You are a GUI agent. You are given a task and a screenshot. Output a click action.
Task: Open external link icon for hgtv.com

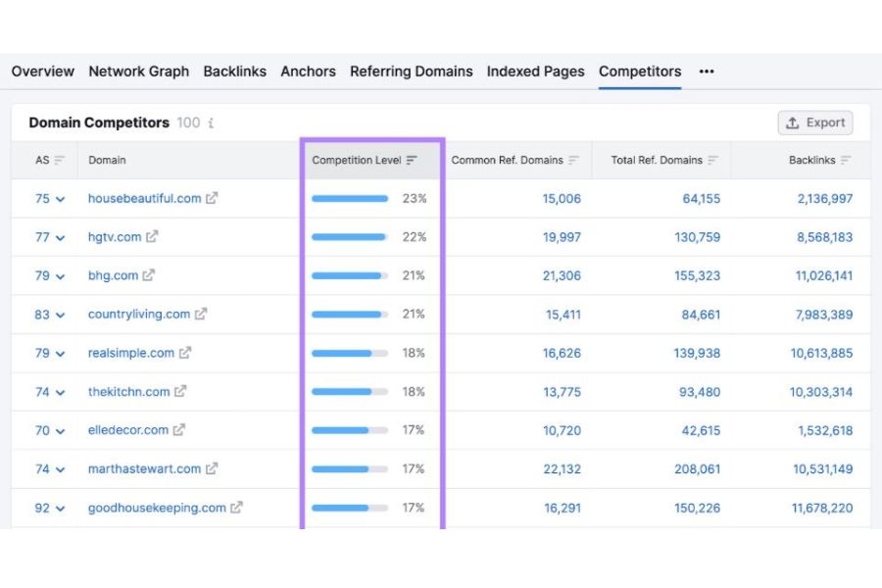pos(152,237)
